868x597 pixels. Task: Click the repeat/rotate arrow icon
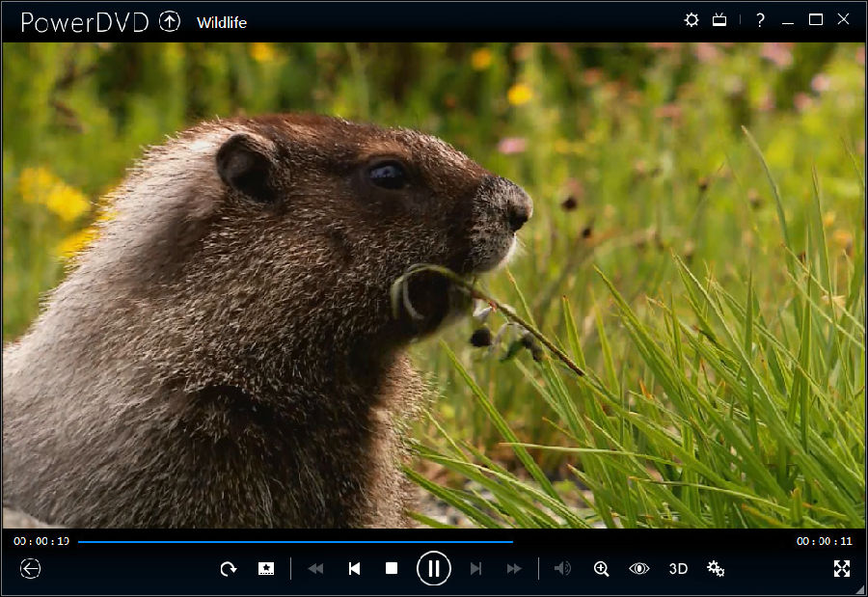(x=228, y=568)
